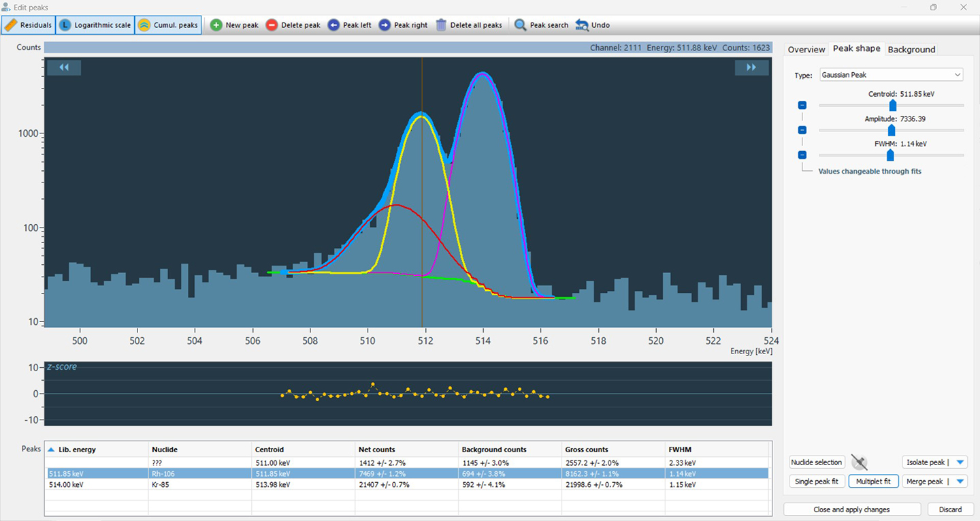Click Delete all peaks trash icon

click(x=441, y=25)
